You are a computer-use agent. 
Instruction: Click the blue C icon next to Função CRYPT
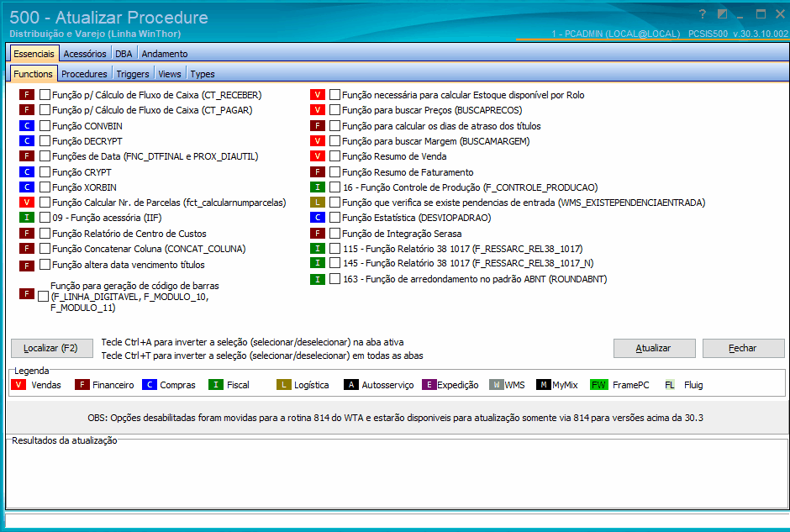27,172
